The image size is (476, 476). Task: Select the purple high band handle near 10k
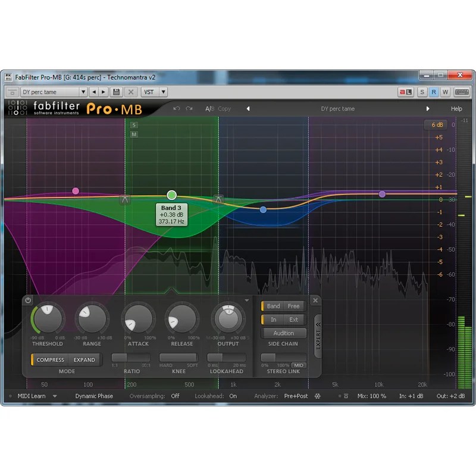pos(382,194)
